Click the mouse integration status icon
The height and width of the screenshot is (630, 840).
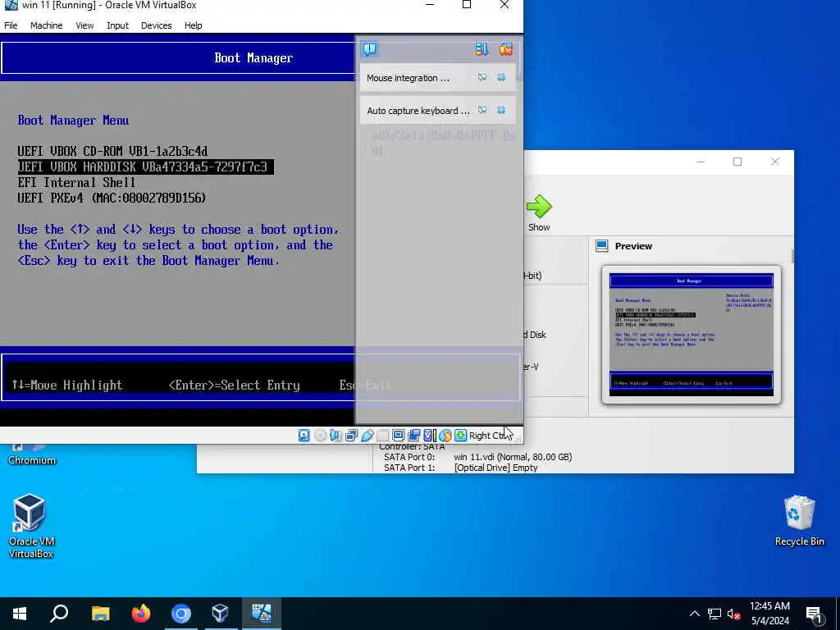[445, 436]
